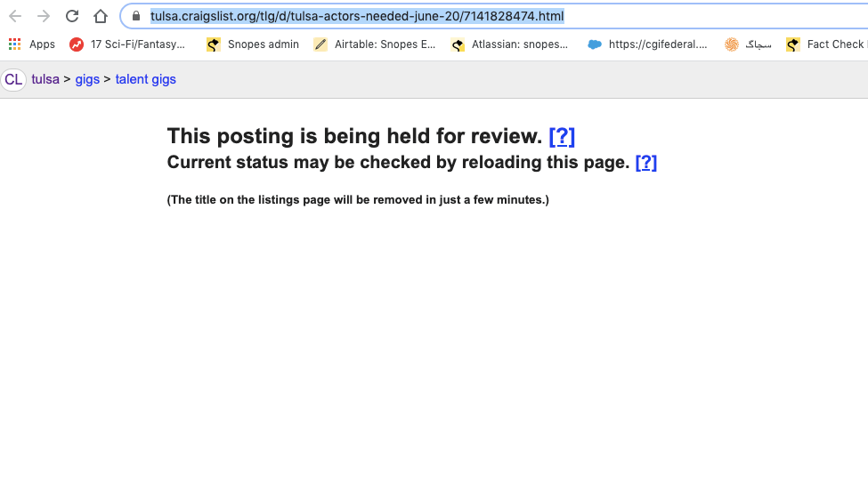This screenshot has height=483, width=868.
Task: Go to the tulsa breadcrumb
Action: [x=45, y=79]
